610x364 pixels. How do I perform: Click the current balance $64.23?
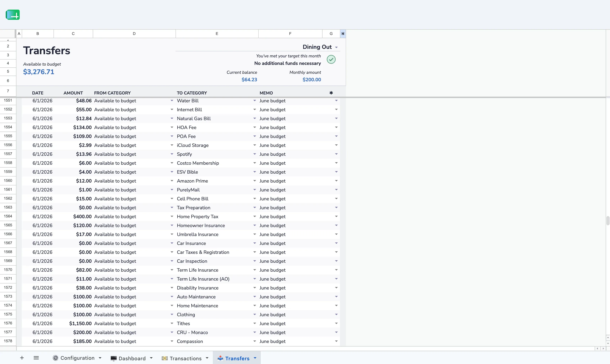point(249,80)
